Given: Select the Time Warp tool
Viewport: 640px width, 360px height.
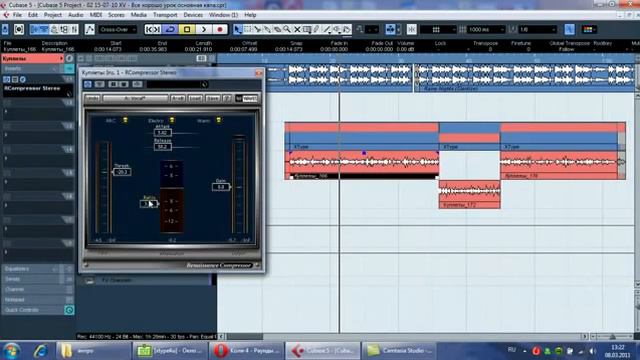Looking at the screenshot, I should click(x=307, y=29).
